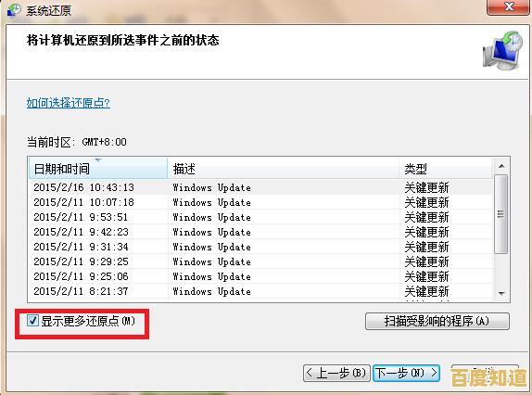Viewport: 532px width, 395px height.
Task: Click heading 将计算机还原到所选事件之前的状态
Action: (123, 41)
